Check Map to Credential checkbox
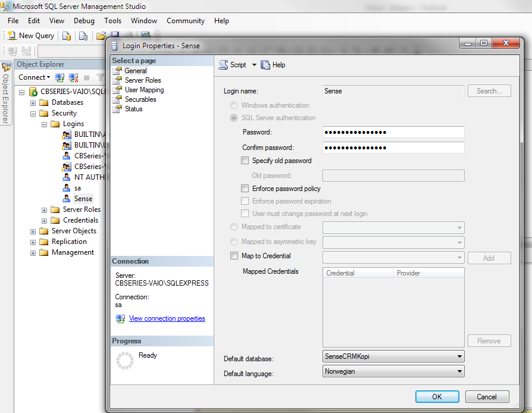Viewport: 532px width, 413px height. click(x=234, y=255)
